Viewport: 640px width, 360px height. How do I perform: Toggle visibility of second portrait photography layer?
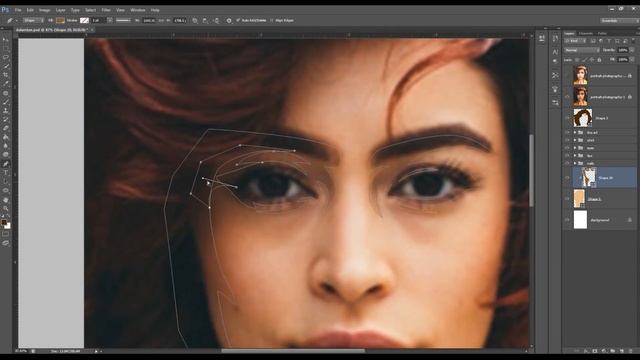click(567, 97)
